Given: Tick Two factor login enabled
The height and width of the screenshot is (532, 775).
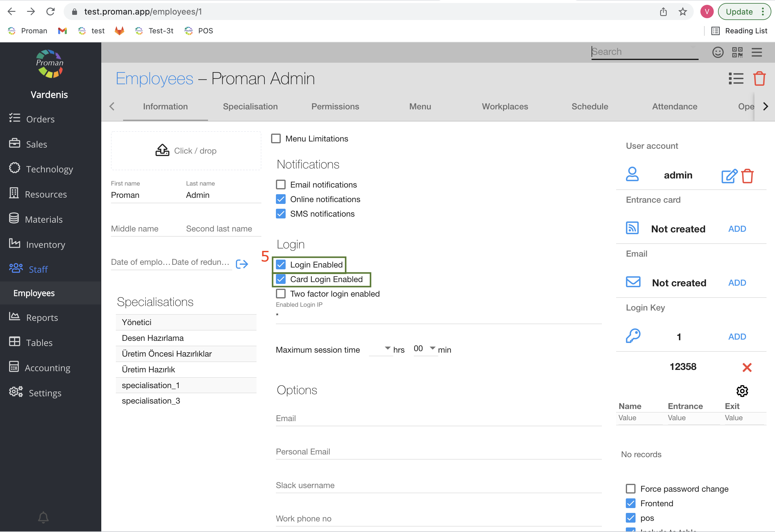Looking at the screenshot, I should click(x=281, y=294).
